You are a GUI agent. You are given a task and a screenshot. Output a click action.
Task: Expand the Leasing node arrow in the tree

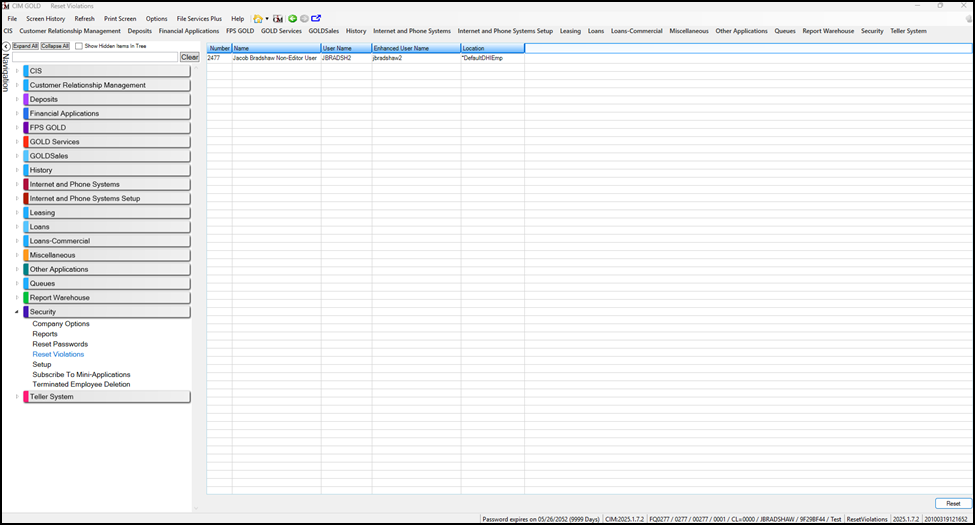(17, 212)
